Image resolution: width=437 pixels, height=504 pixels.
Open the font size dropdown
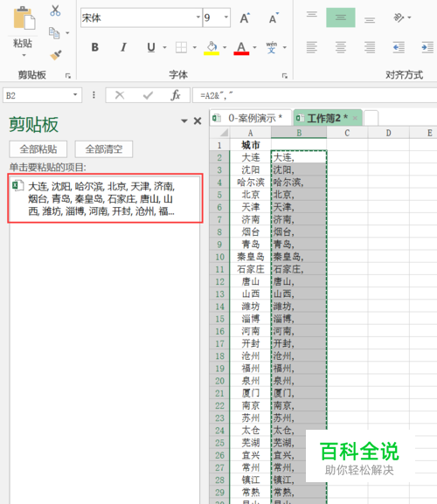coord(226,17)
